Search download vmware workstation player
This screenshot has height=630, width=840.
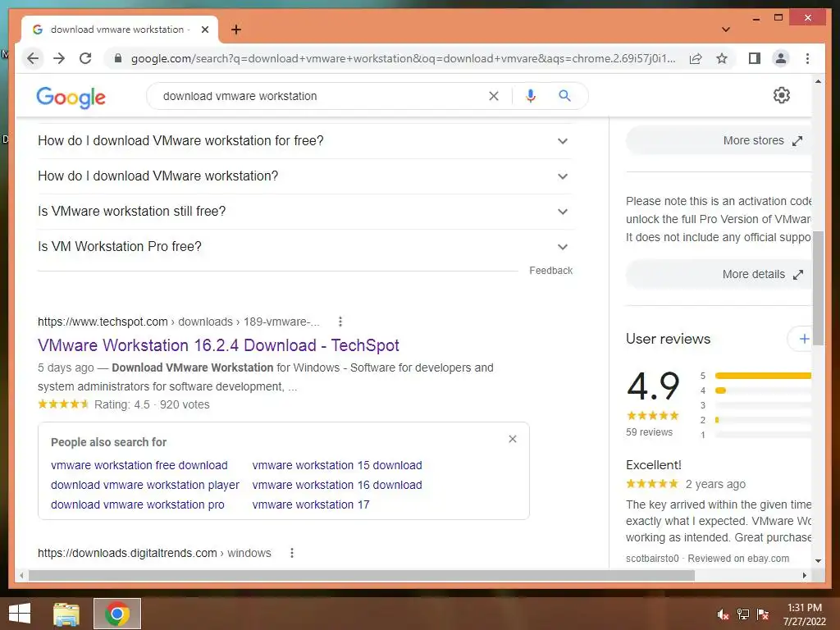click(x=144, y=485)
